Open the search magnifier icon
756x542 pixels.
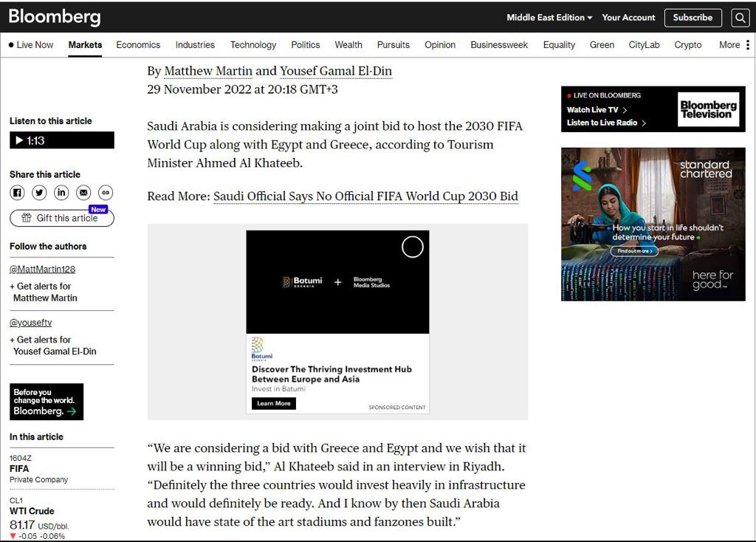740,18
